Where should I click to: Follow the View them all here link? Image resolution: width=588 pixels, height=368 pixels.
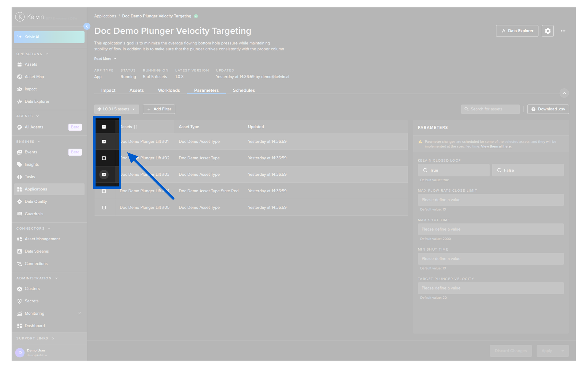click(x=496, y=147)
